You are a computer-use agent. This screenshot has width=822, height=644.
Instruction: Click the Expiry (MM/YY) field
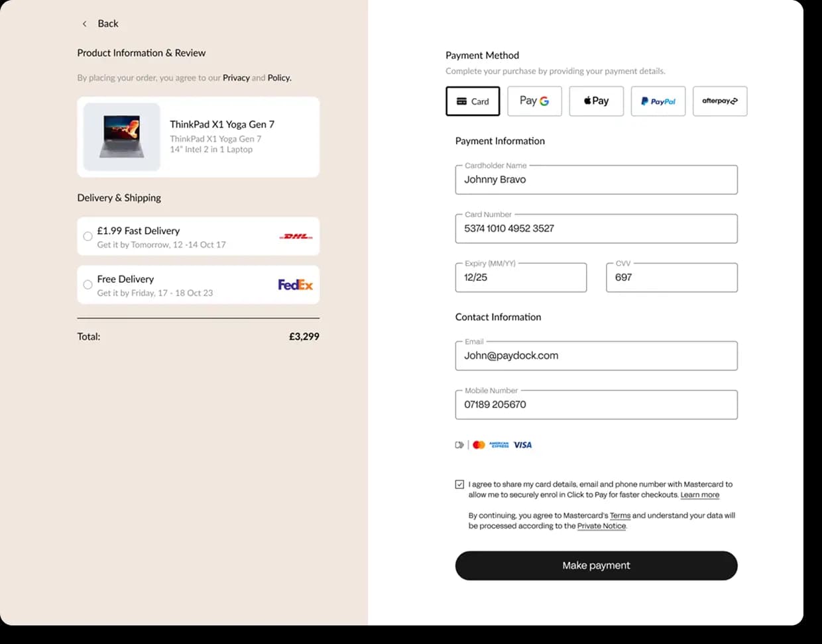(520, 278)
